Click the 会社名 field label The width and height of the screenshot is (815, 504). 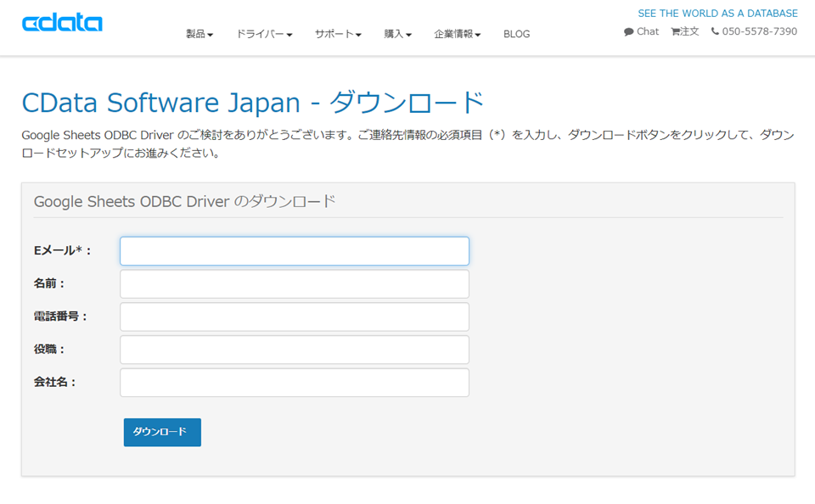point(54,382)
